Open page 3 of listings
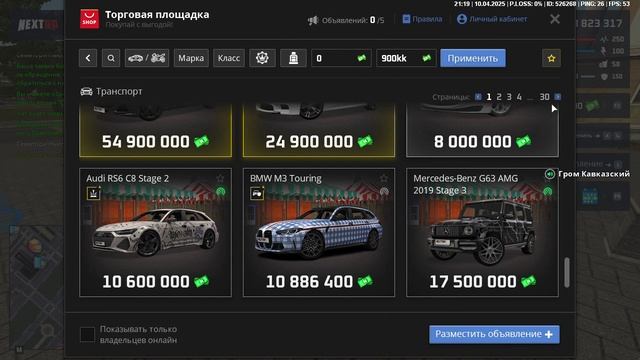Viewport: 640px width, 360px height. pos(509,97)
